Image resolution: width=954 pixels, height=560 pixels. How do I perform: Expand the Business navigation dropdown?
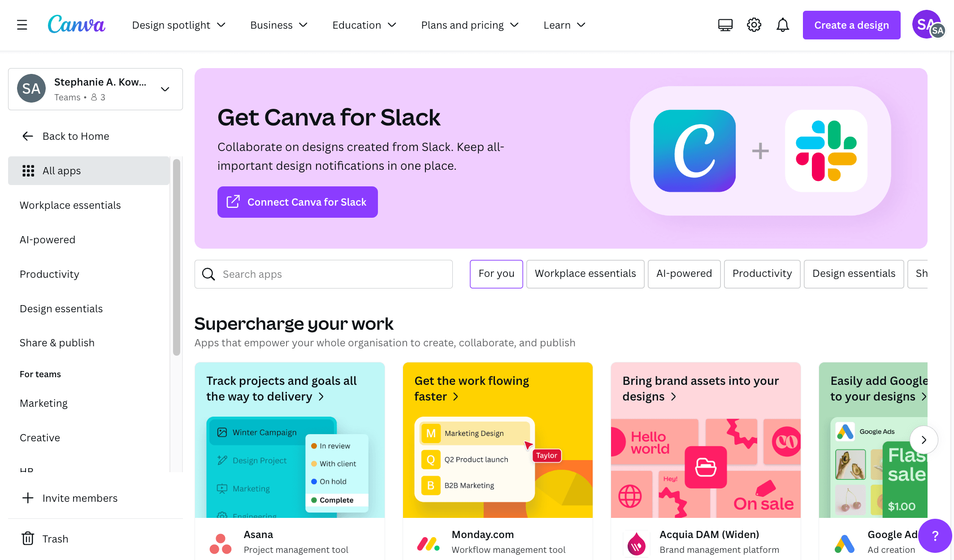[x=278, y=26]
